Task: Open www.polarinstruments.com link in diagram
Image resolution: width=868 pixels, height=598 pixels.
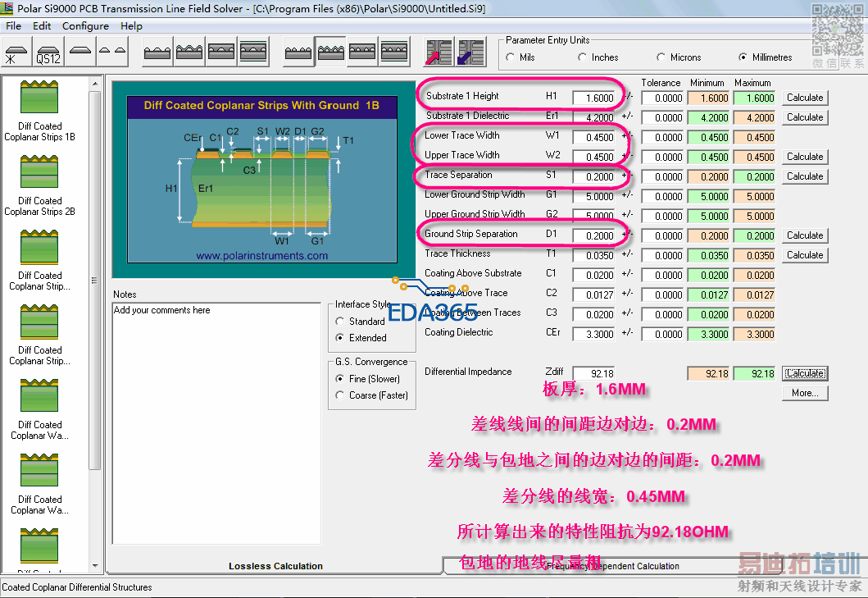Action: click(x=261, y=255)
